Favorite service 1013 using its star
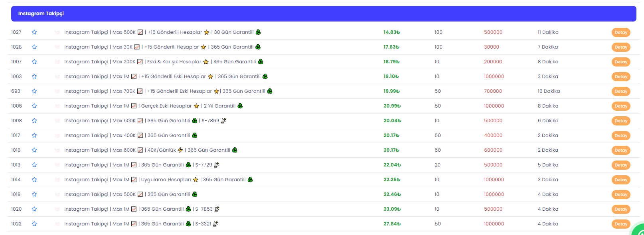The image size is (644, 235). pyautogui.click(x=34, y=165)
